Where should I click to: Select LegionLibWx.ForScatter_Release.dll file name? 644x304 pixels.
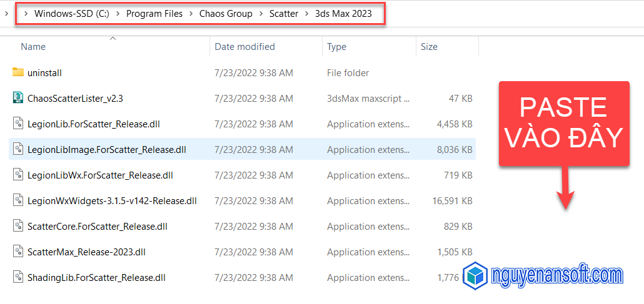[x=100, y=175]
